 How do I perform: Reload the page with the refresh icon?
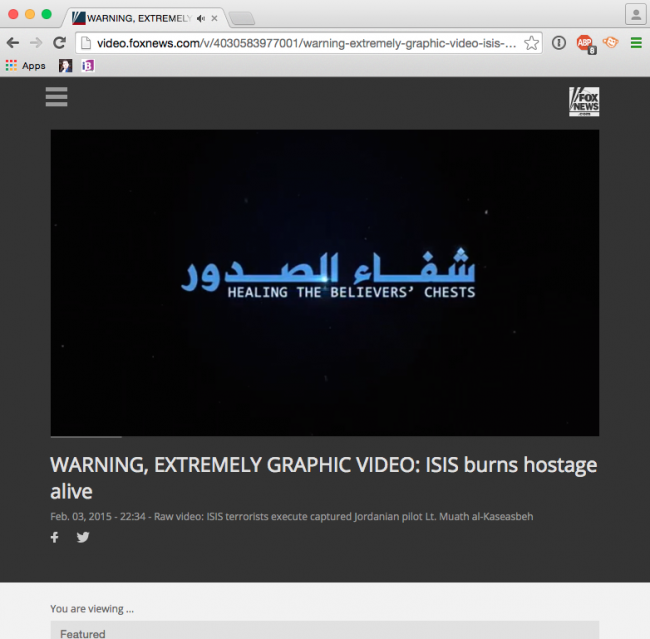(60, 42)
